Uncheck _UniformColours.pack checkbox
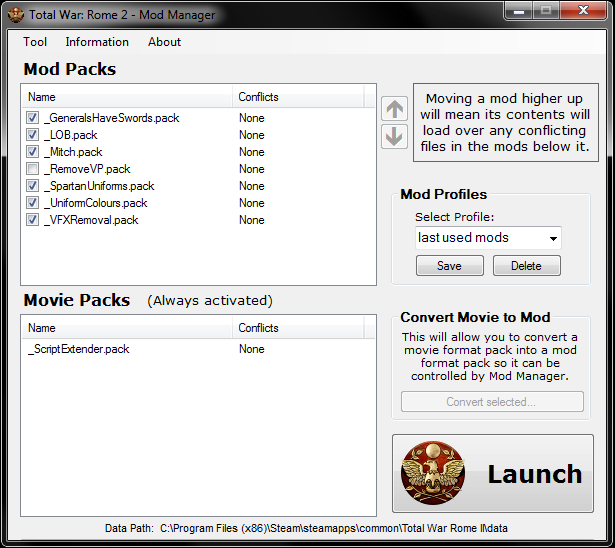The image size is (615, 548). point(33,202)
